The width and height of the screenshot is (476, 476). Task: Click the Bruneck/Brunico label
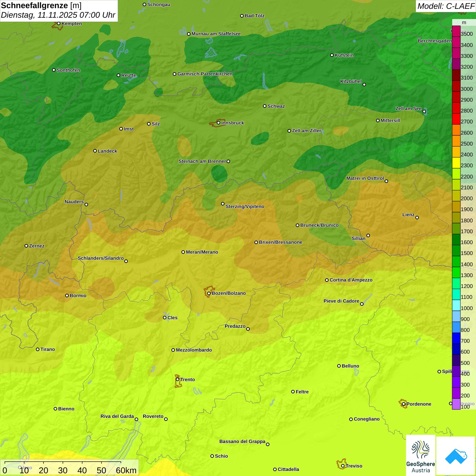point(319,225)
